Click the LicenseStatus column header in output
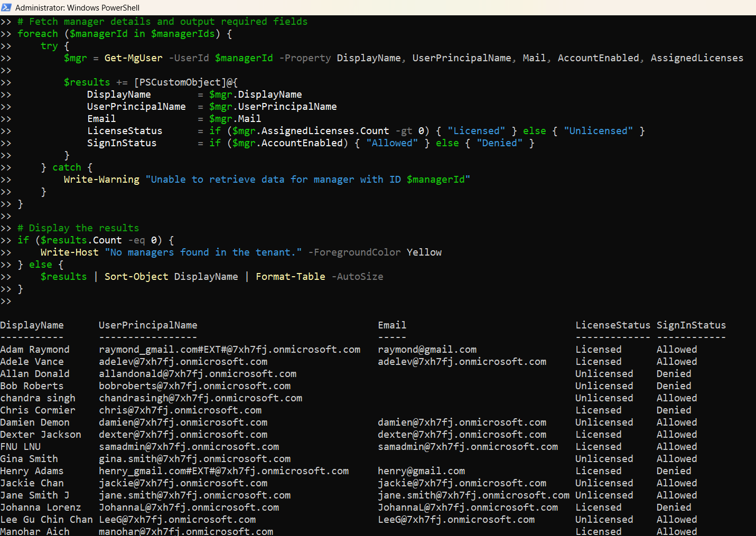 coord(612,325)
